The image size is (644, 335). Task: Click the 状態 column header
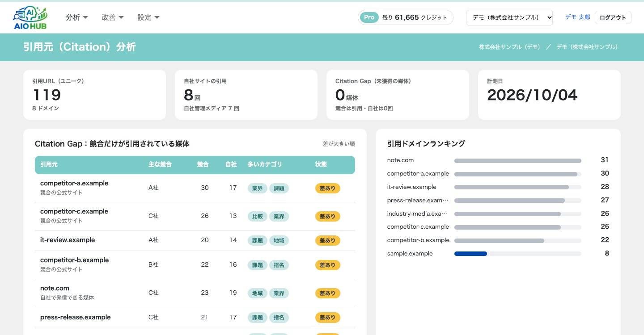[x=321, y=165]
